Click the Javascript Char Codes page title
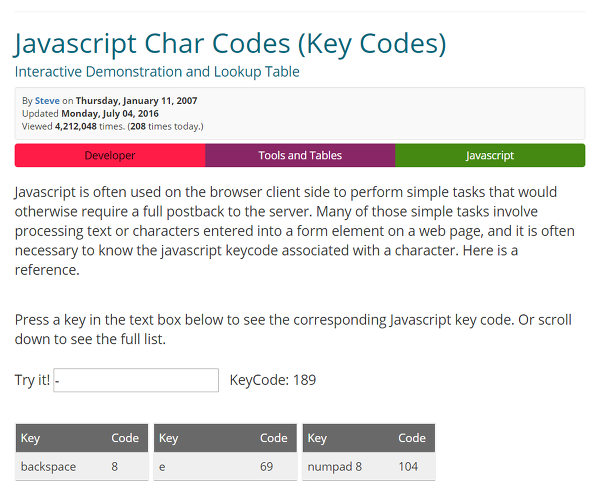This screenshot has height=481, width=600. pos(230,44)
